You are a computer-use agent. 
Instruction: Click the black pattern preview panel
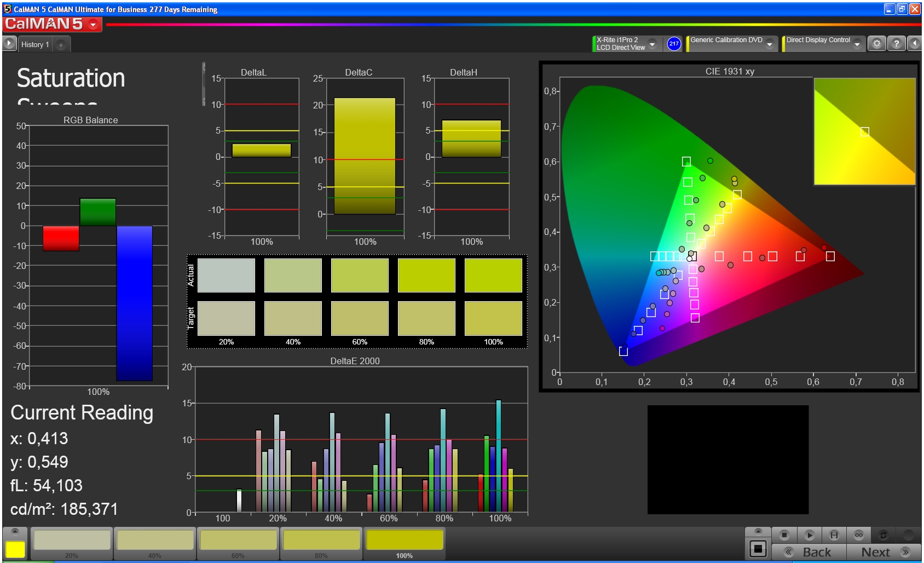point(727,459)
